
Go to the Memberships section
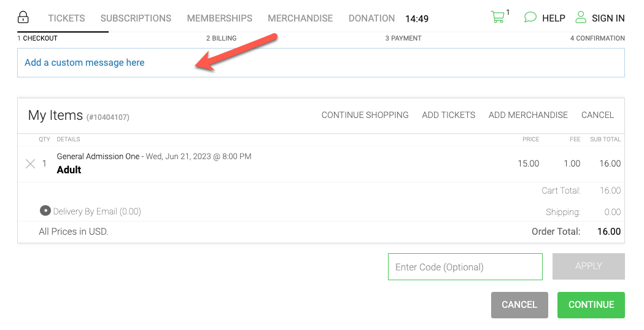[x=220, y=18]
